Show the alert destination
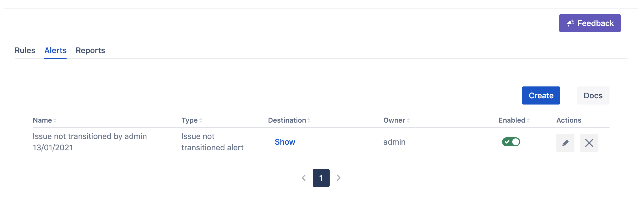644x213 pixels. [285, 142]
